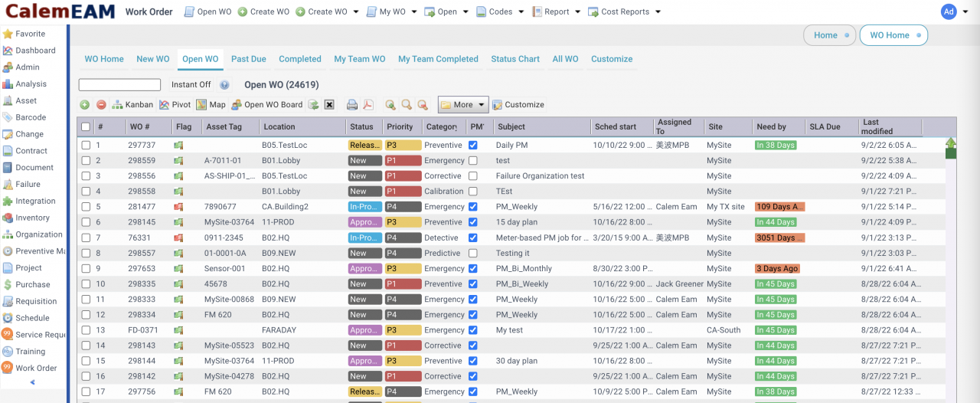980x403 pixels.
Task: Click the print icon
Action: pos(352,105)
